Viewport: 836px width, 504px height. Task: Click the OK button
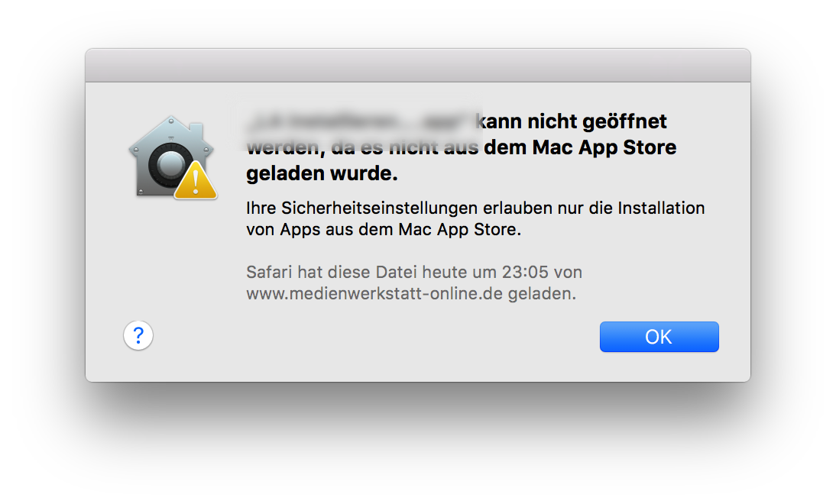pos(659,337)
